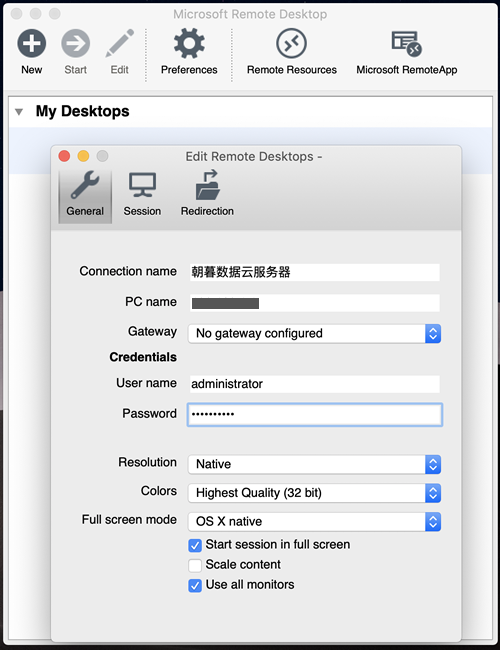Open Remote Resources icon
Image resolution: width=500 pixels, height=650 pixels.
coord(291,43)
